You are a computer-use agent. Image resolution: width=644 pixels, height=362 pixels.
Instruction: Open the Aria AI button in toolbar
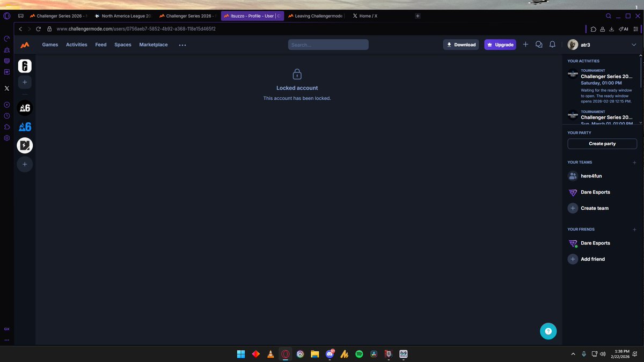[x=624, y=29]
